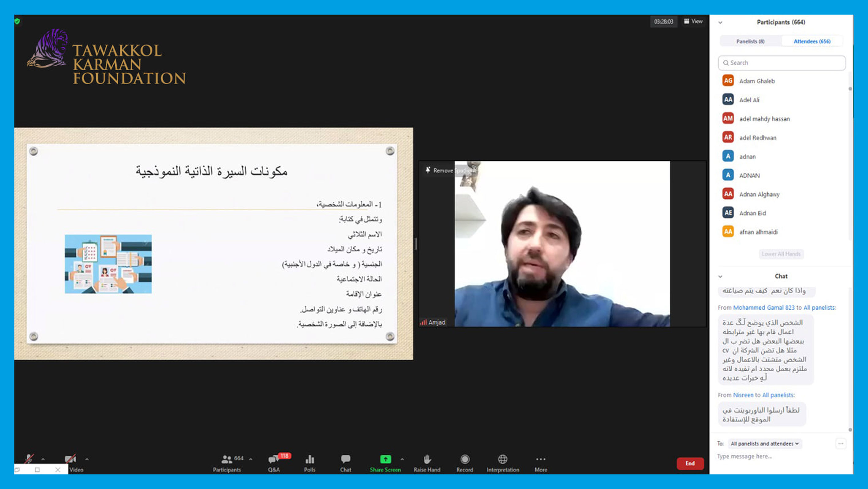Viewport: 868px width, 489px height.
Task: Switch to Attendees tab in participants panel
Action: (812, 40)
